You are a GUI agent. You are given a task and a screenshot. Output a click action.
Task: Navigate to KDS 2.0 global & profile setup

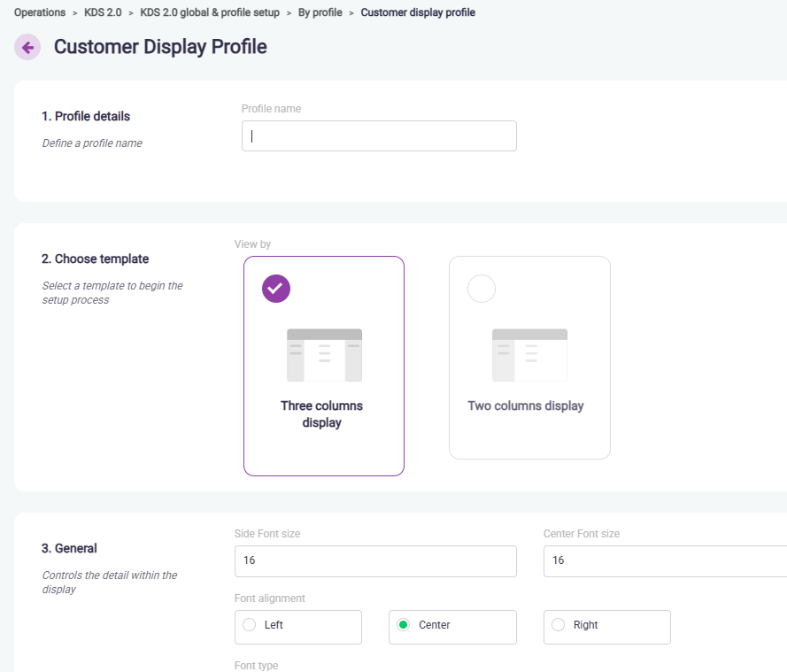[x=210, y=12]
